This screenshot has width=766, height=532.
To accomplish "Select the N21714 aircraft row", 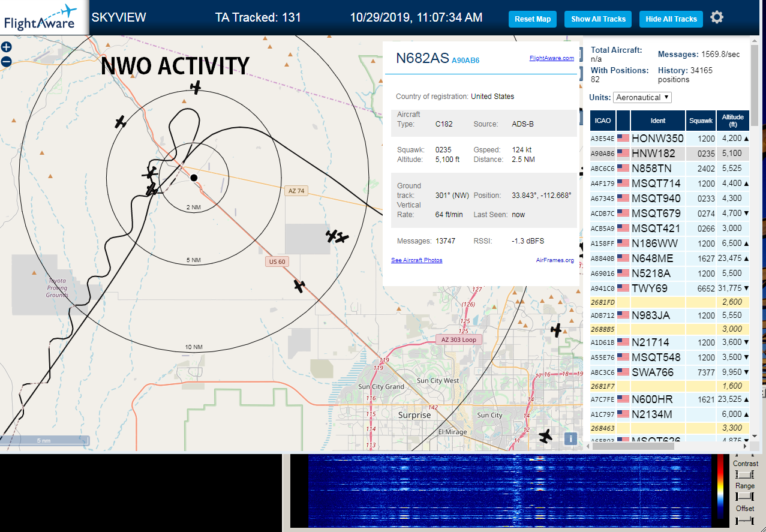I will 669,342.
